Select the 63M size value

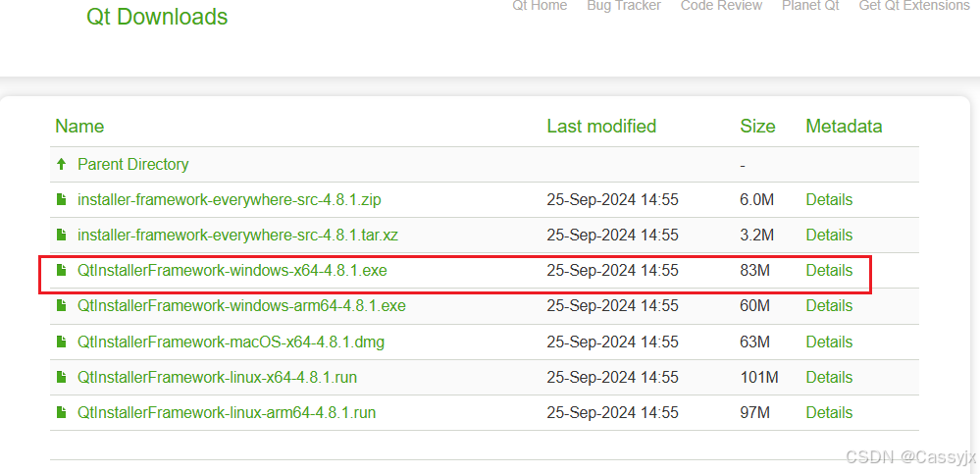[754, 342]
